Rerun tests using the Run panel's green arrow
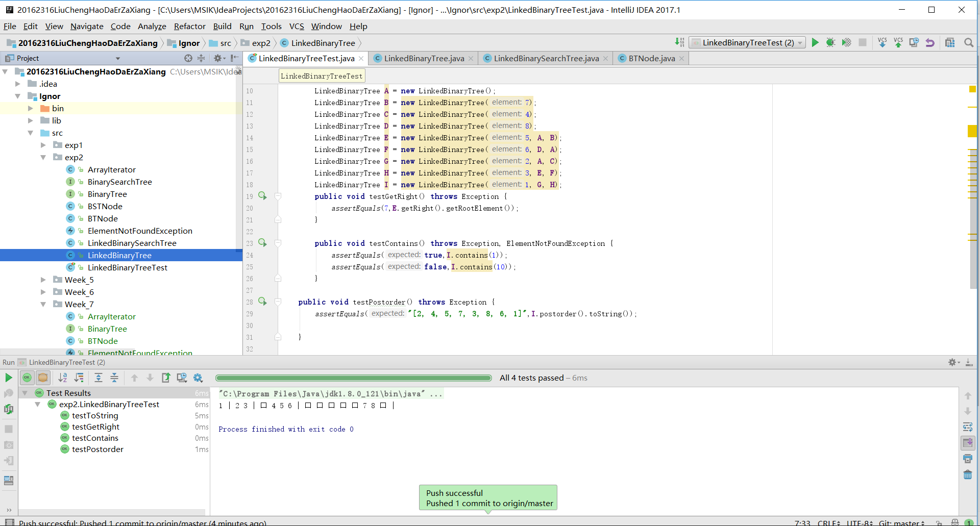This screenshot has width=980, height=526. [9, 378]
